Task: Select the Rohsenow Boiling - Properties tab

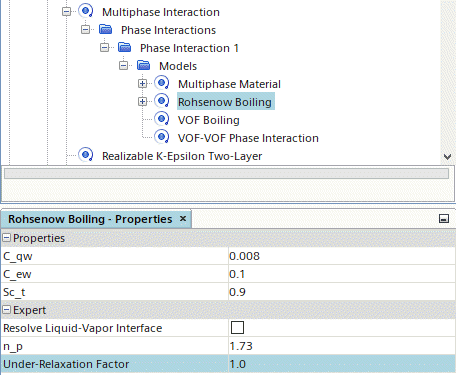Action: pos(90,219)
